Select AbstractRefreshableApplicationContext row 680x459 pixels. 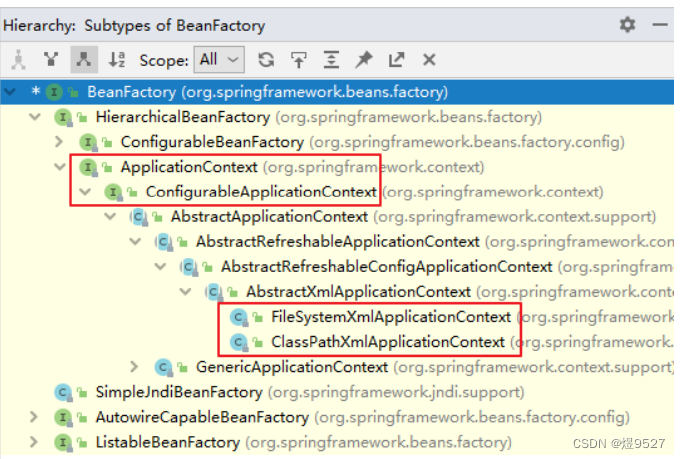(337, 242)
